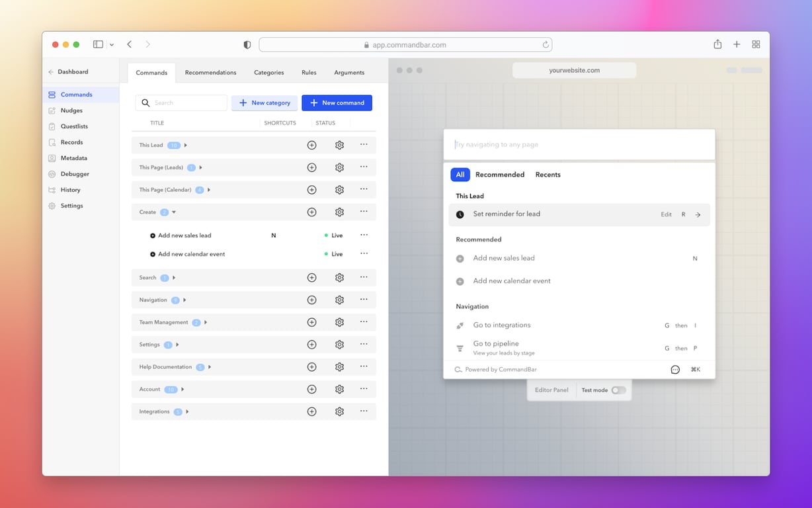
Task: Open settings gear for Navigation category
Action: pos(339,300)
